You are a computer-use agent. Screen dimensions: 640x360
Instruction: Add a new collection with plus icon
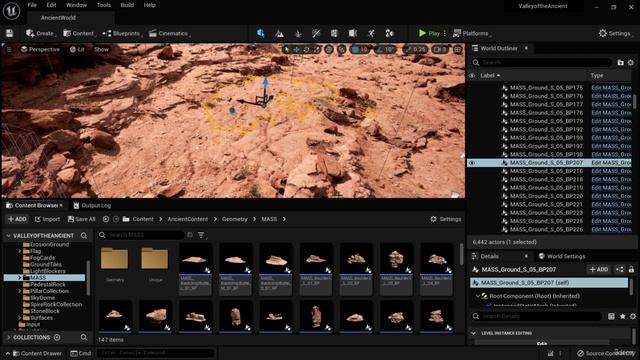(57, 338)
